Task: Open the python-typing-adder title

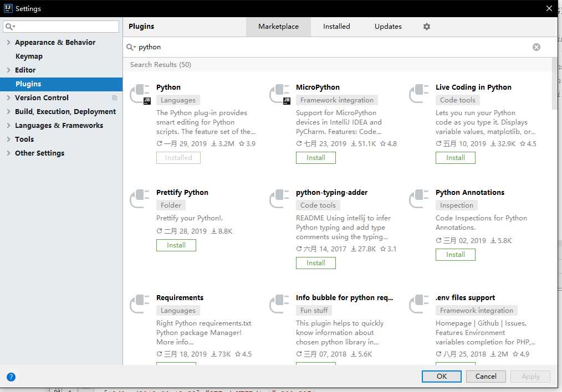Action: (x=331, y=193)
